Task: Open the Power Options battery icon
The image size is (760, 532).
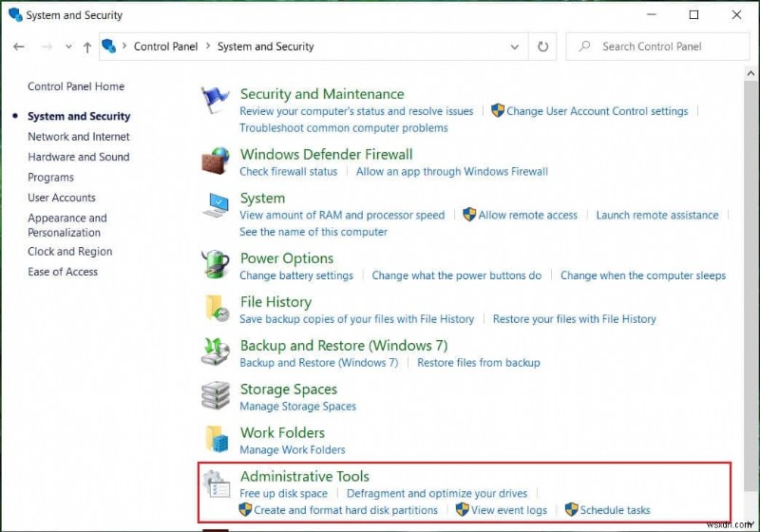Action: point(216,265)
